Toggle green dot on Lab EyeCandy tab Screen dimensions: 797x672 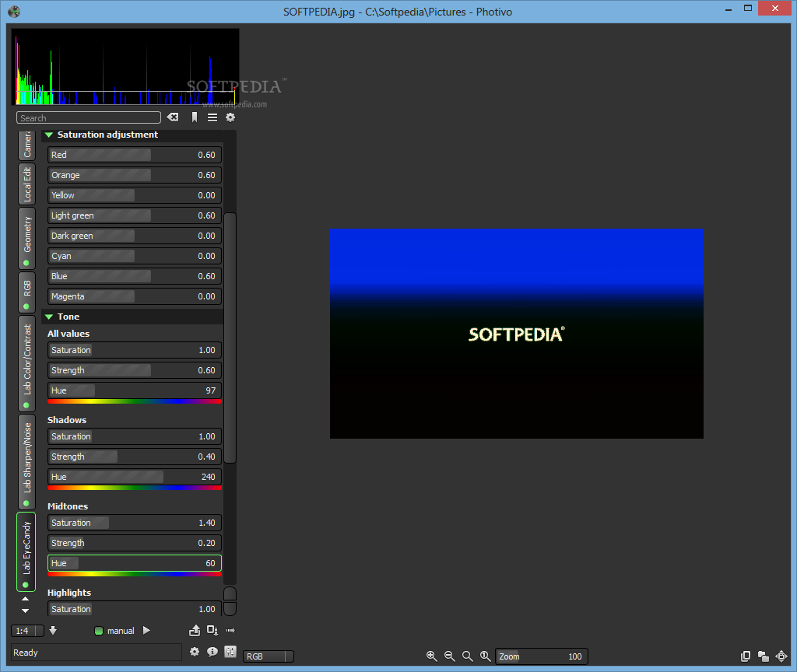[26, 585]
